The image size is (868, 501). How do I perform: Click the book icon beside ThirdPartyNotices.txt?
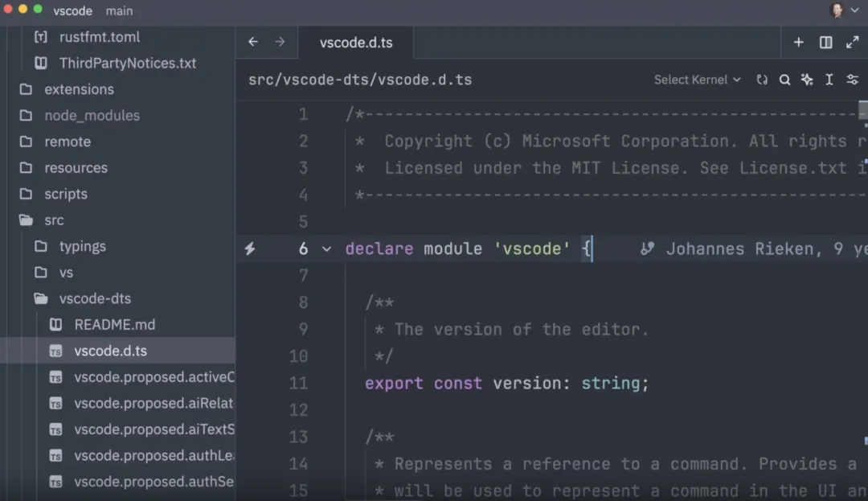(x=40, y=63)
